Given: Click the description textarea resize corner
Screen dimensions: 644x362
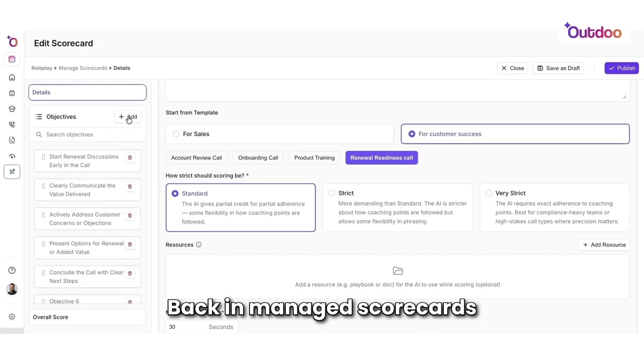Looking at the screenshot, I should 624,97.
